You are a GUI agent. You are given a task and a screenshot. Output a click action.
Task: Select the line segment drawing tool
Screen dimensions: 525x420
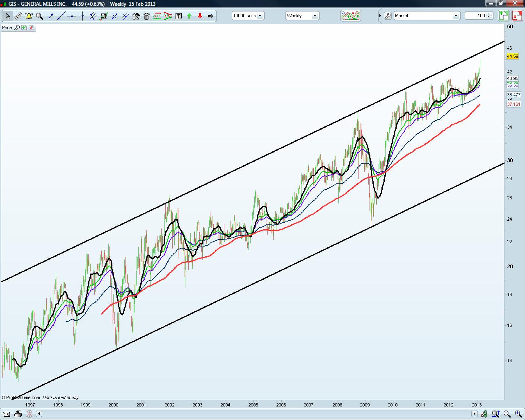(x=50, y=16)
